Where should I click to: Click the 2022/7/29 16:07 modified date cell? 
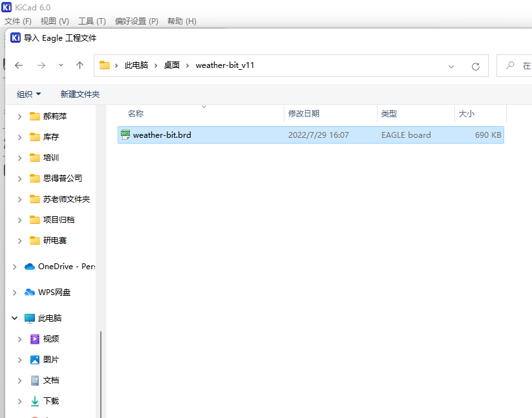pyautogui.click(x=319, y=135)
